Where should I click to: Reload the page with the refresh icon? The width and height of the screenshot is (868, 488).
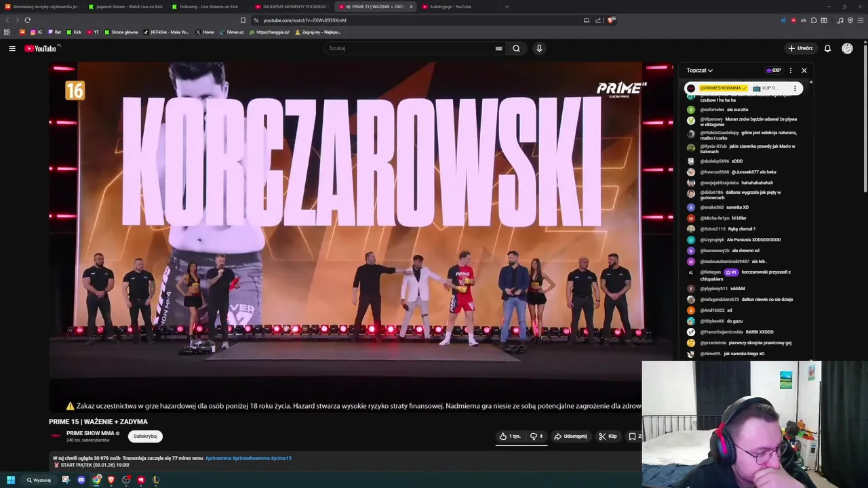(28, 20)
